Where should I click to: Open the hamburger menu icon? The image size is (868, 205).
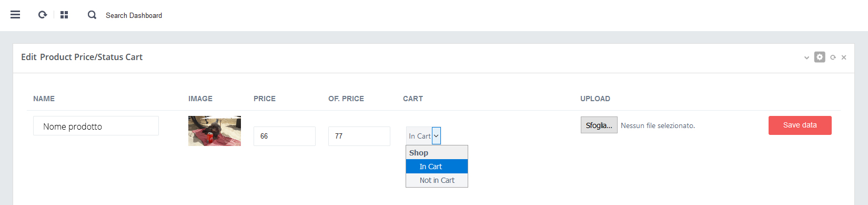coord(15,15)
